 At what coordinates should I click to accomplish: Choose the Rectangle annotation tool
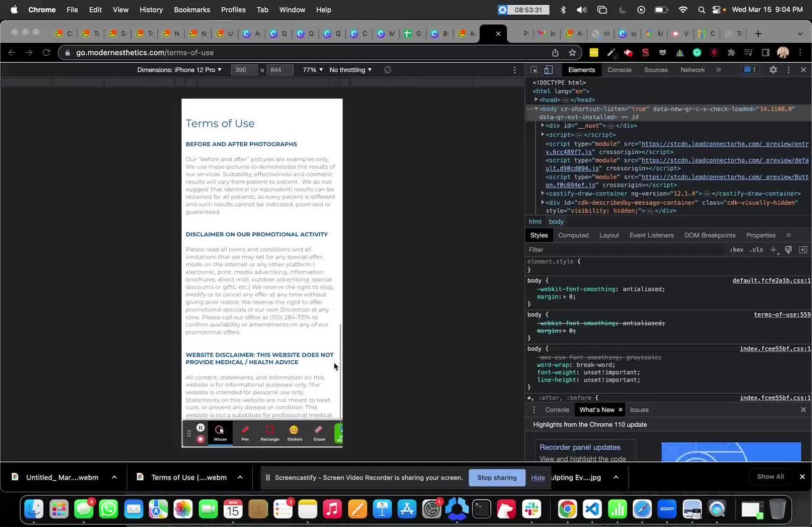pos(269,433)
